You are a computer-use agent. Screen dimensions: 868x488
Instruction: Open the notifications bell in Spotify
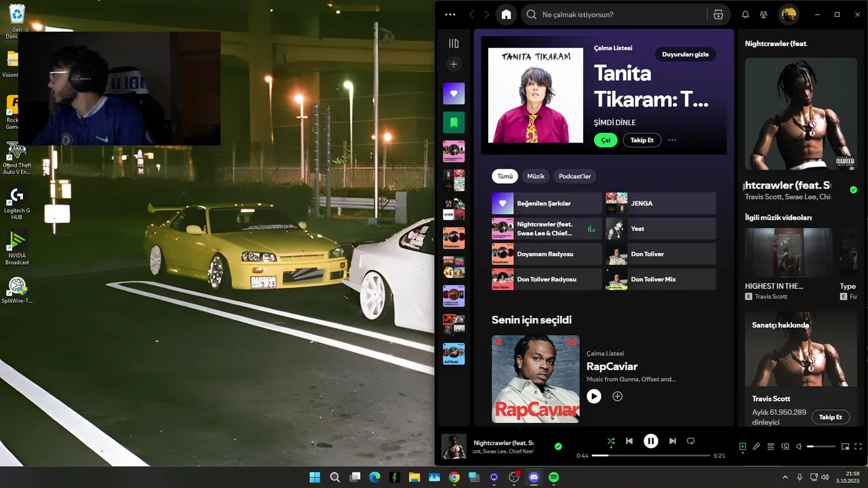pyautogui.click(x=745, y=14)
